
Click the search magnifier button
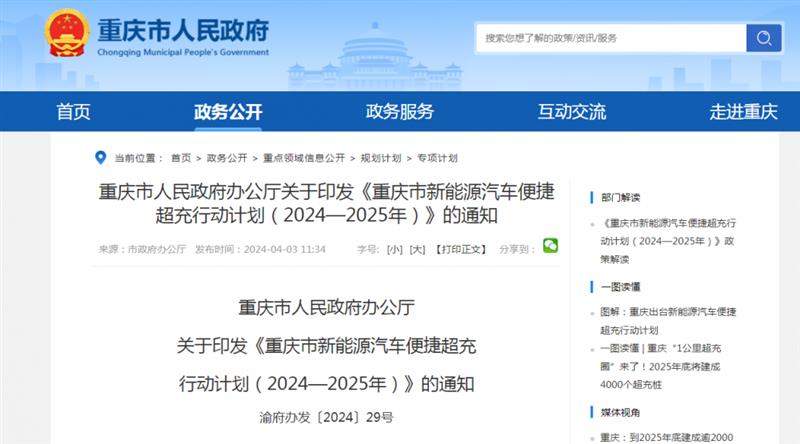click(x=763, y=38)
